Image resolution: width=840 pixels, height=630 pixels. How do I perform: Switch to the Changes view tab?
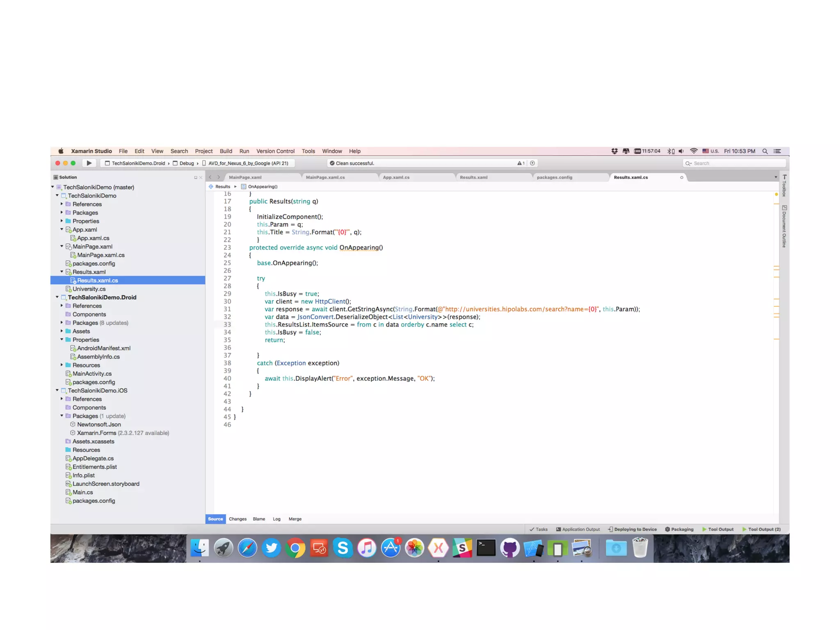237,519
